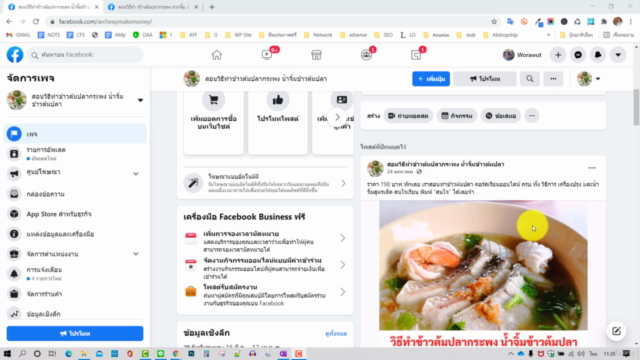Click the page vertical scrollbar
640x360 pixels.
click(x=636, y=108)
